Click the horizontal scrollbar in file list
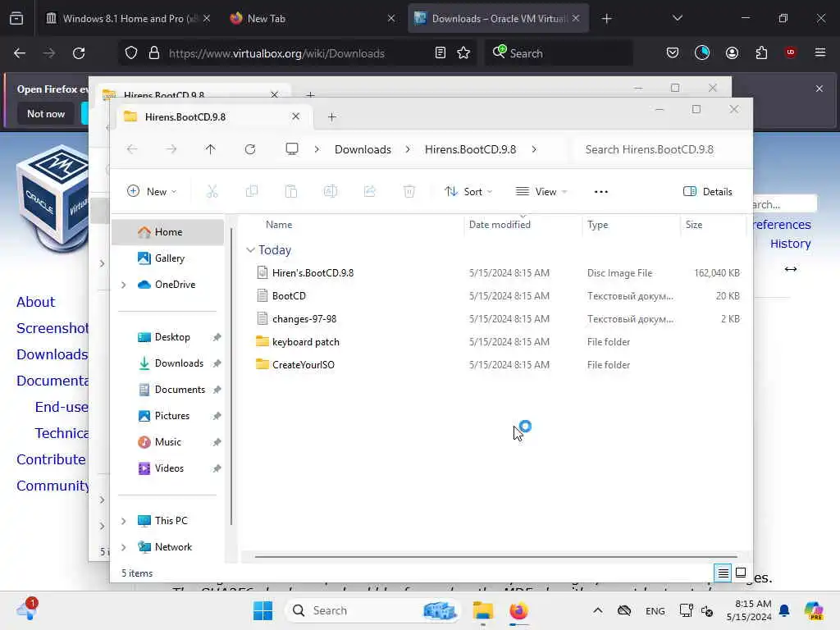Image resolution: width=840 pixels, height=630 pixels. (x=495, y=557)
